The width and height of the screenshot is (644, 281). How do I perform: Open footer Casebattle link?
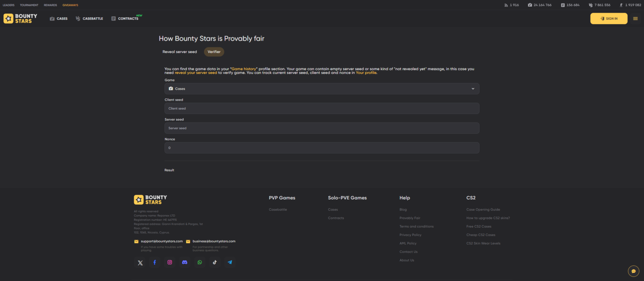(x=278, y=209)
